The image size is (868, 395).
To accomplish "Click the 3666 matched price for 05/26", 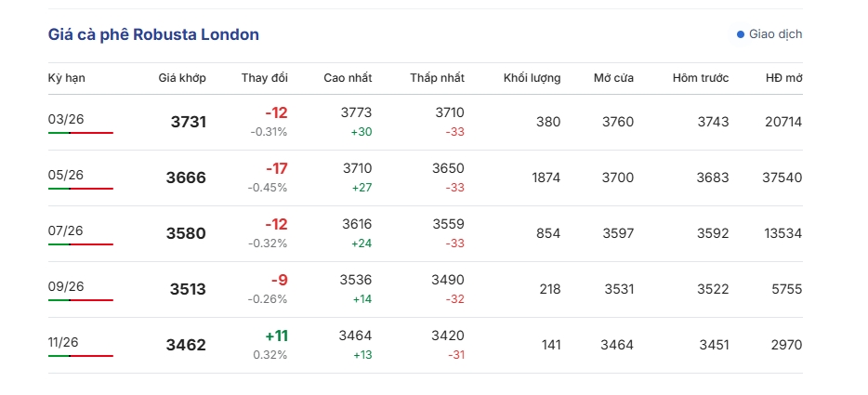I will click(186, 178).
